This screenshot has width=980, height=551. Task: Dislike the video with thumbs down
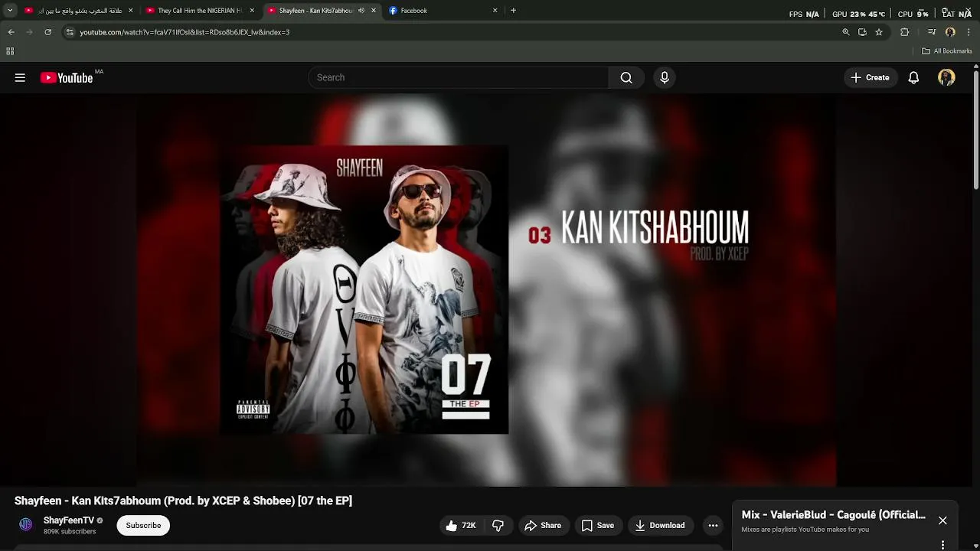click(498, 525)
